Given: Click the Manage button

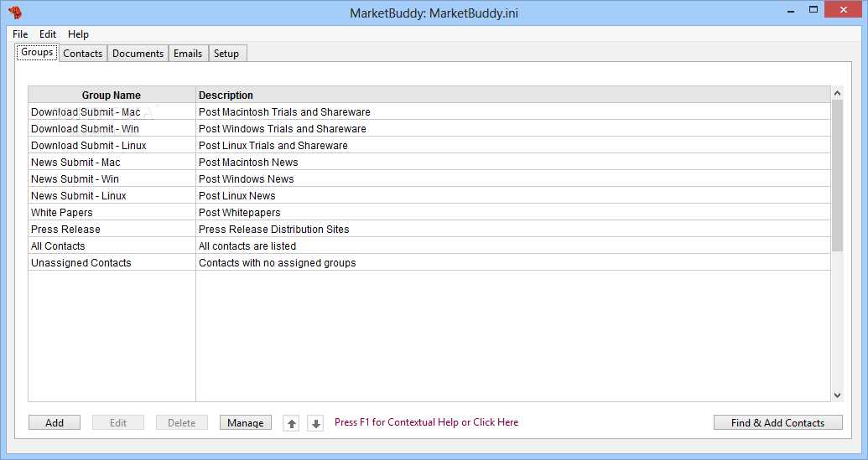Looking at the screenshot, I should (245, 423).
